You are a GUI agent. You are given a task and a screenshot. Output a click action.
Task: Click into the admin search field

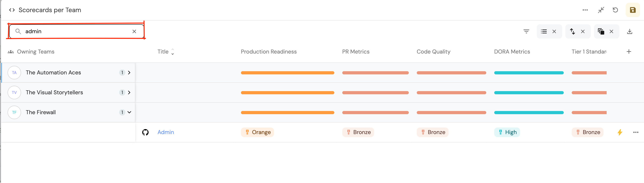[x=75, y=32]
